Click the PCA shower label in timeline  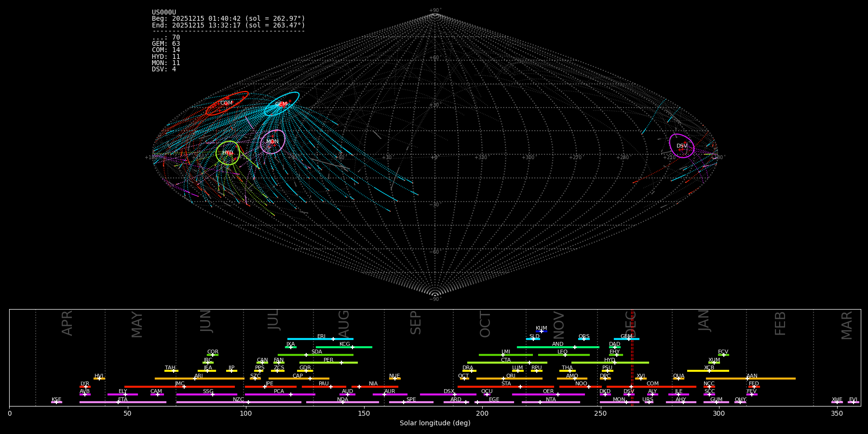pyautogui.click(x=279, y=392)
